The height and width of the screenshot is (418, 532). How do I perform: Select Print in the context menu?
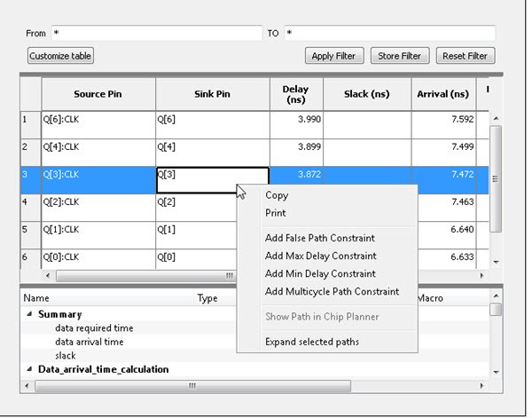click(x=276, y=213)
